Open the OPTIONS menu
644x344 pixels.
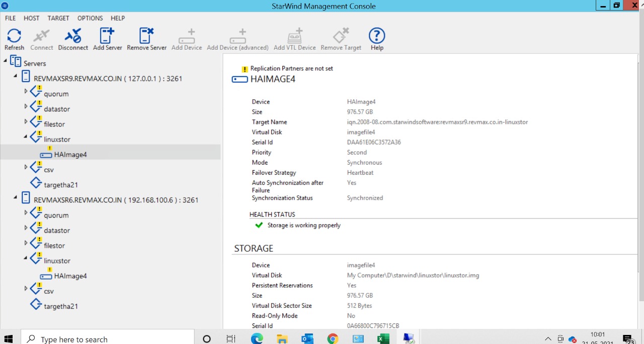click(90, 18)
